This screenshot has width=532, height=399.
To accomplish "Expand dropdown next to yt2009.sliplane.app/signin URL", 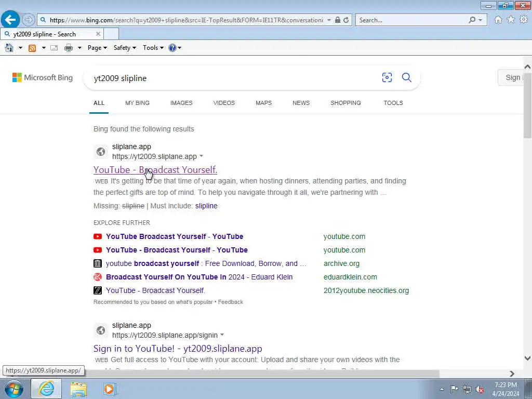I will point(222,335).
